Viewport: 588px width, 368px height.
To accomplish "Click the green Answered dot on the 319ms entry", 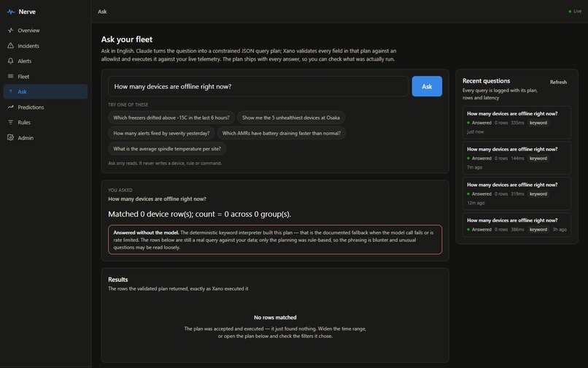I will coord(468,194).
